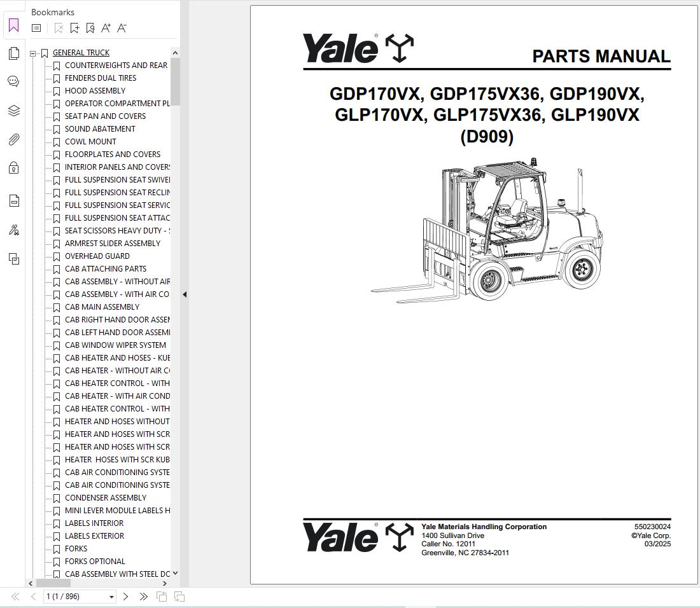Open the Layers panel
Screen dimensions: 700x608
tap(13, 110)
